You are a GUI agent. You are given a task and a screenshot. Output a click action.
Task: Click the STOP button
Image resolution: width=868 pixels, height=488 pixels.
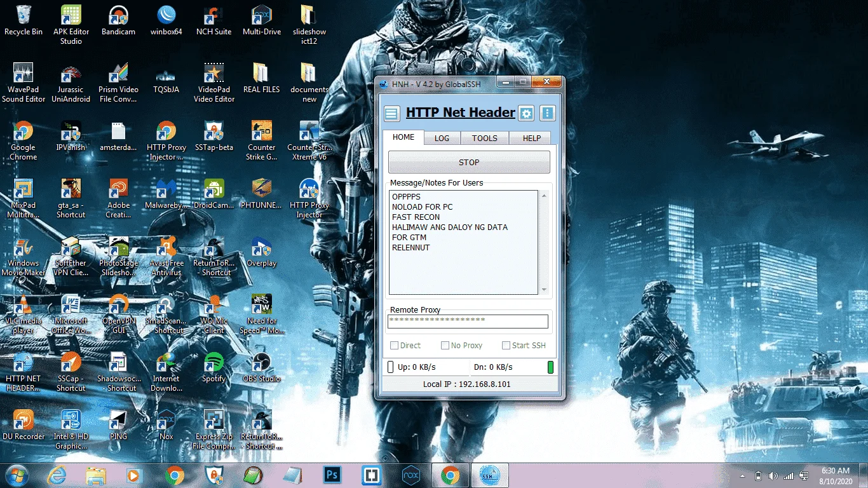[469, 162]
